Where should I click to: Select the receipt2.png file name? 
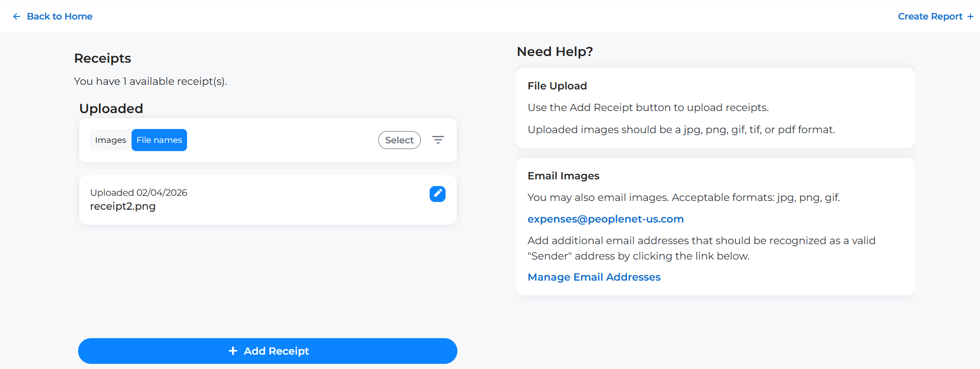pos(123,206)
